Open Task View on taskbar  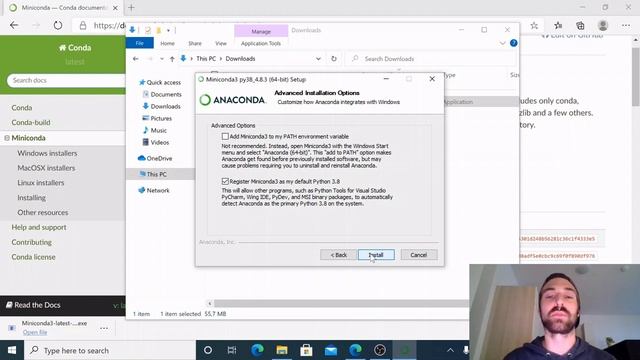[x=232, y=350]
